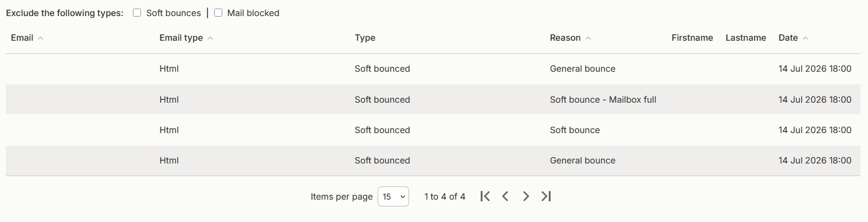Click the last row's General bounce reason
This screenshot has height=222, width=868.
click(583, 161)
